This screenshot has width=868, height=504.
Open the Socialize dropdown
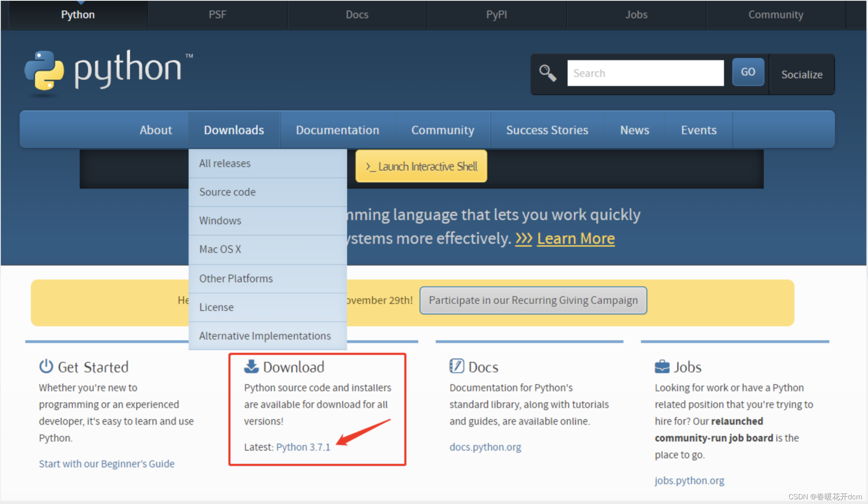tap(801, 74)
